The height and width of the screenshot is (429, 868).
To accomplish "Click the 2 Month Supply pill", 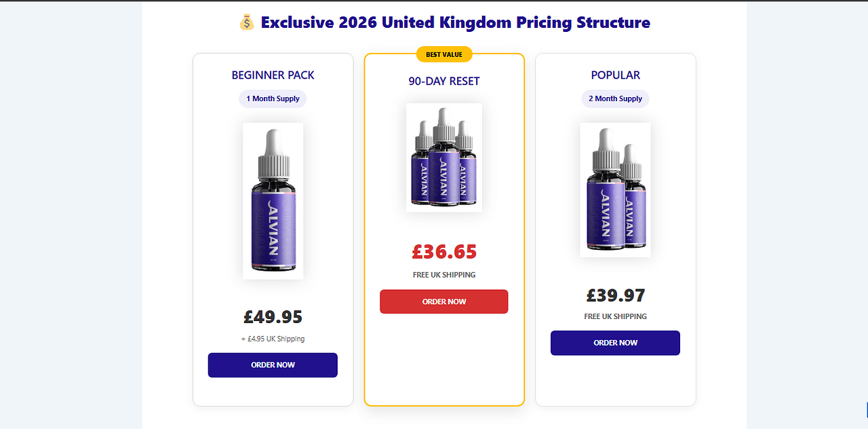I will [615, 99].
